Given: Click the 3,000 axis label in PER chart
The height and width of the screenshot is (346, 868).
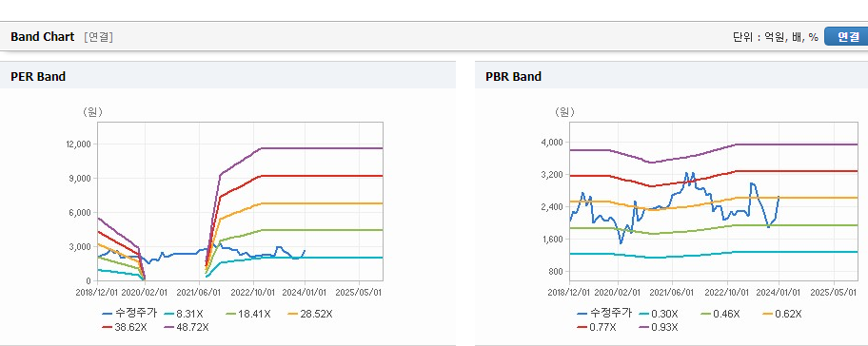Looking at the screenshot, I should click(80, 247).
